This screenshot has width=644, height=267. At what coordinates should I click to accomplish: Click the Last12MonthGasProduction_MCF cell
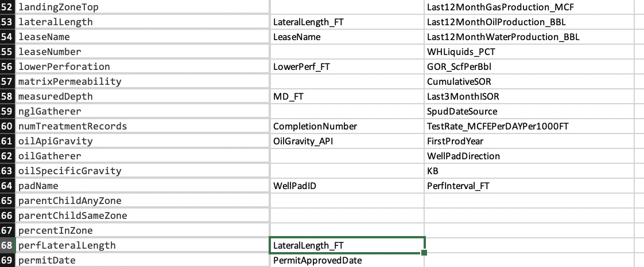pos(501,7)
